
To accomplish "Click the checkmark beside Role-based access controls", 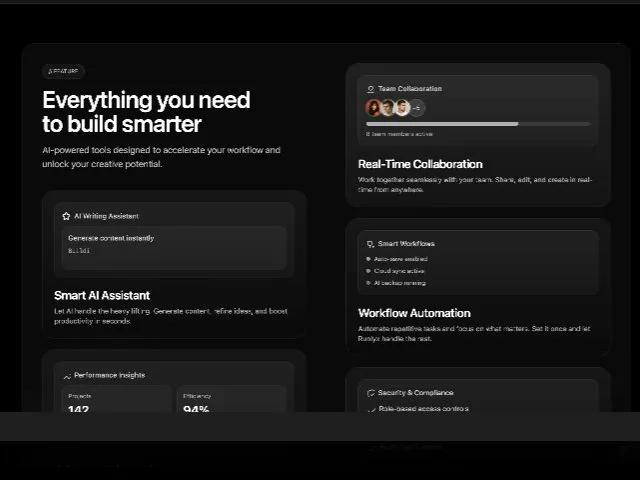I will click(371, 409).
